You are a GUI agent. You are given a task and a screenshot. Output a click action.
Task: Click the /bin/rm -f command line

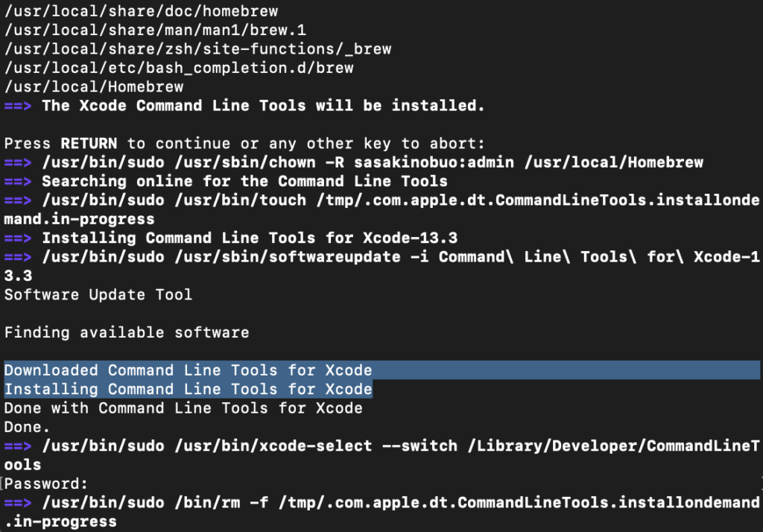click(401, 503)
